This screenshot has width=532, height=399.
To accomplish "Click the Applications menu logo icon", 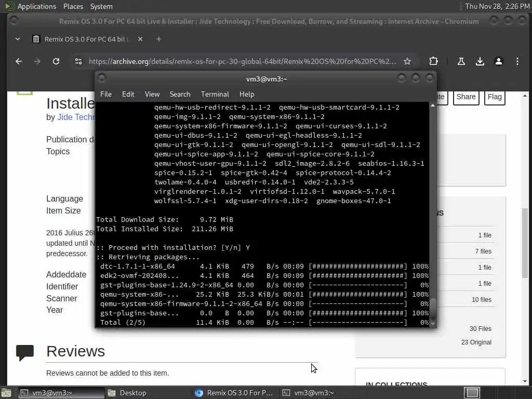I will pyautogui.click(x=10, y=6).
